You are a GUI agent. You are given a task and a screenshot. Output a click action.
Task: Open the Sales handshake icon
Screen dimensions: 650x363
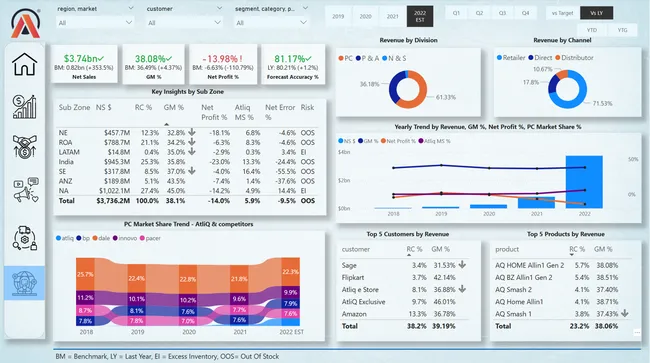click(x=24, y=146)
